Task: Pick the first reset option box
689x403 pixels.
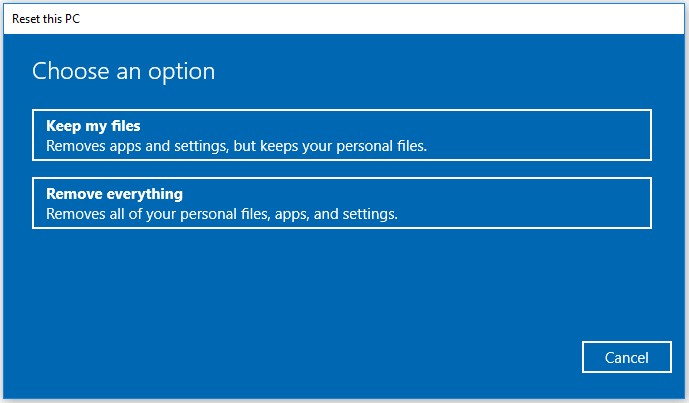Action: coord(341,135)
